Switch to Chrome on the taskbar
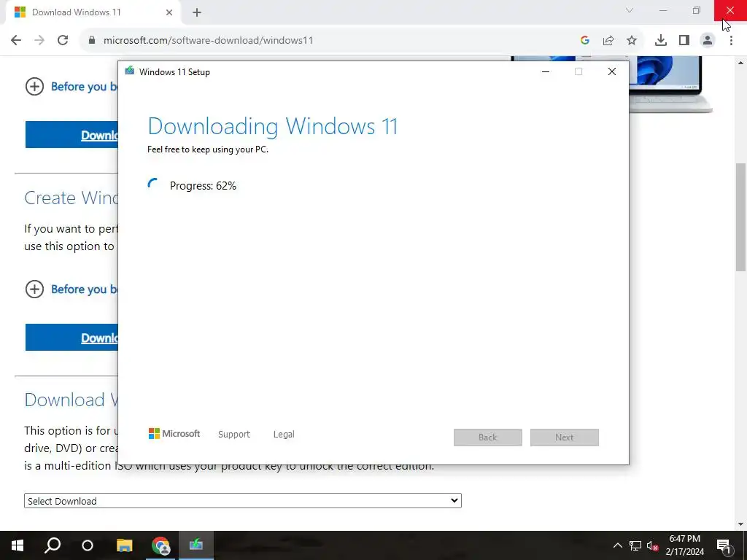 point(160,545)
